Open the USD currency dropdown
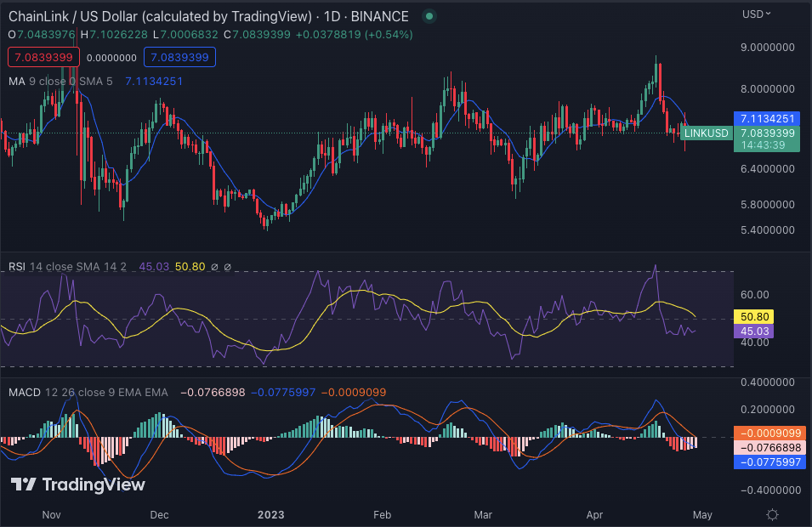The height and width of the screenshot is (527, 812). click(x=756, y=14)
